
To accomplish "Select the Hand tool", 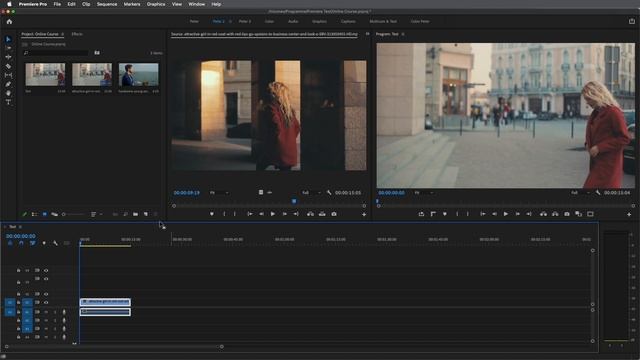I will [8, 93].
